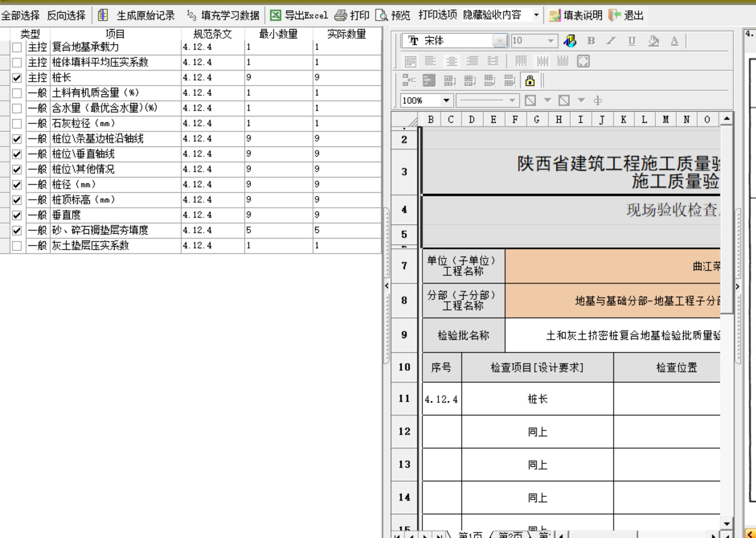This screenshot has width=756, height=538.
Task: Toggle bold text formatting
Action: click(x=591, y=41)
